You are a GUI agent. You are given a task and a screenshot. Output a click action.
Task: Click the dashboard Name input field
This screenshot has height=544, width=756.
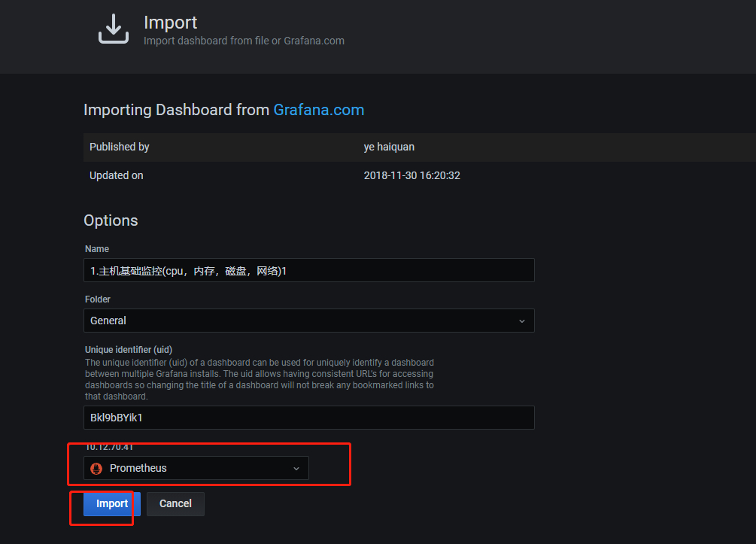pos(309,270)
